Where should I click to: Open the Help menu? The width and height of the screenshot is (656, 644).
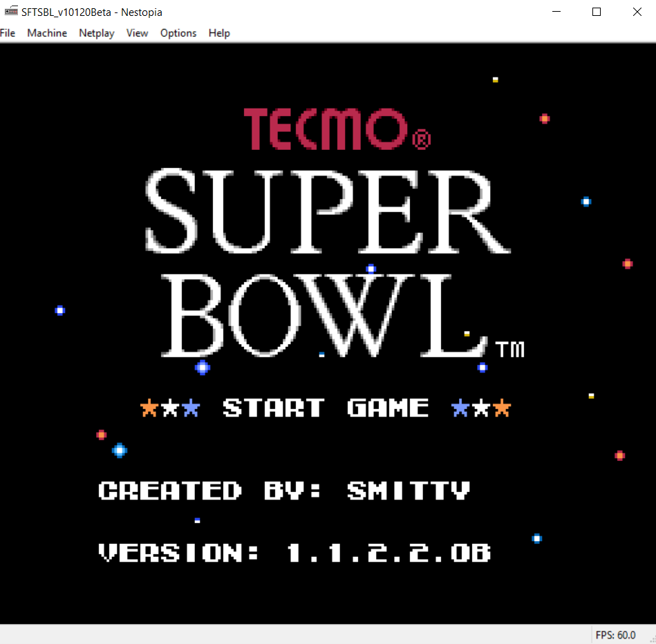tap(219, 33)
